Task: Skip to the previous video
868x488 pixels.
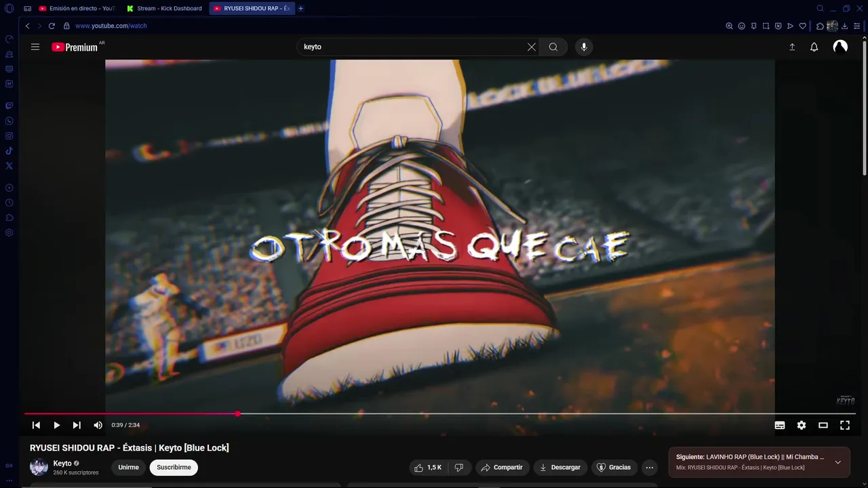Action: pos(36,425)
